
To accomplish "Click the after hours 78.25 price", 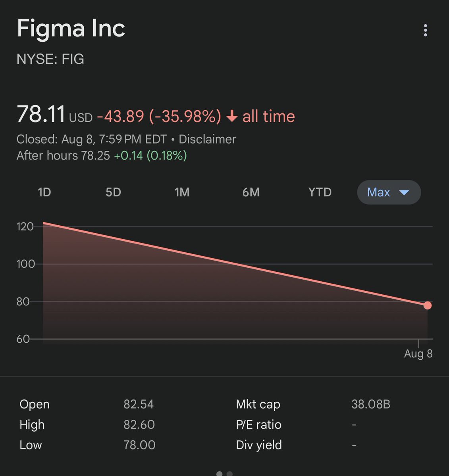I will point(95,155).
